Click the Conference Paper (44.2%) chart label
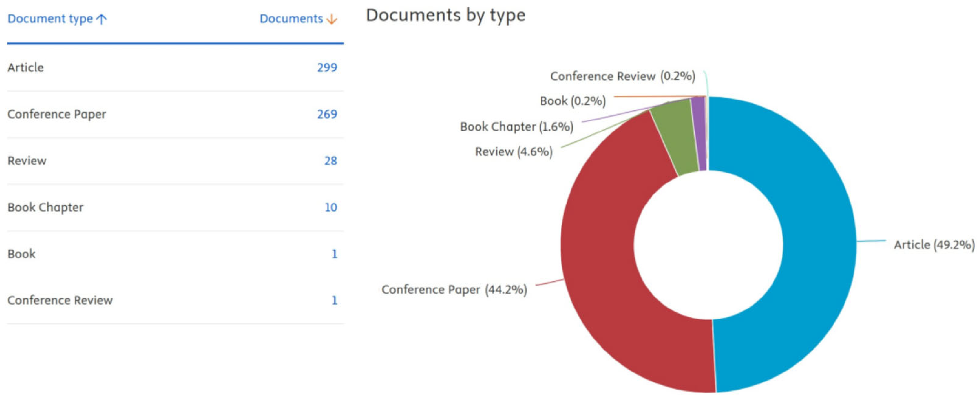Viewport: 980px width, 398px height. click(454, 289)
